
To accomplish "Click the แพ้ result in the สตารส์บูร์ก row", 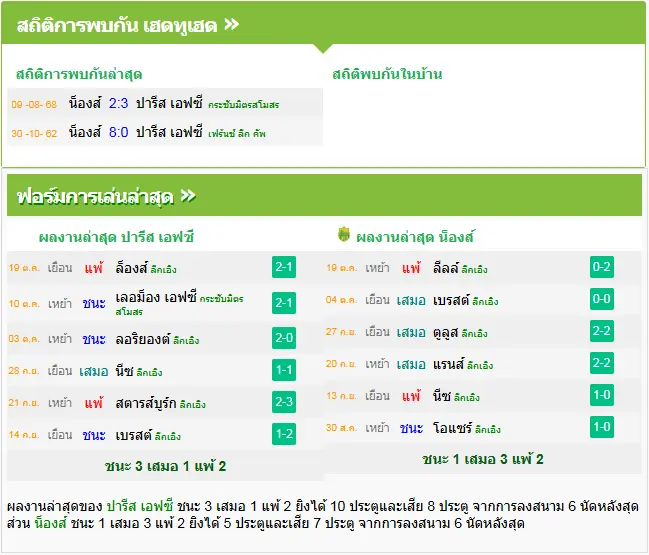I will pos(94,403).
